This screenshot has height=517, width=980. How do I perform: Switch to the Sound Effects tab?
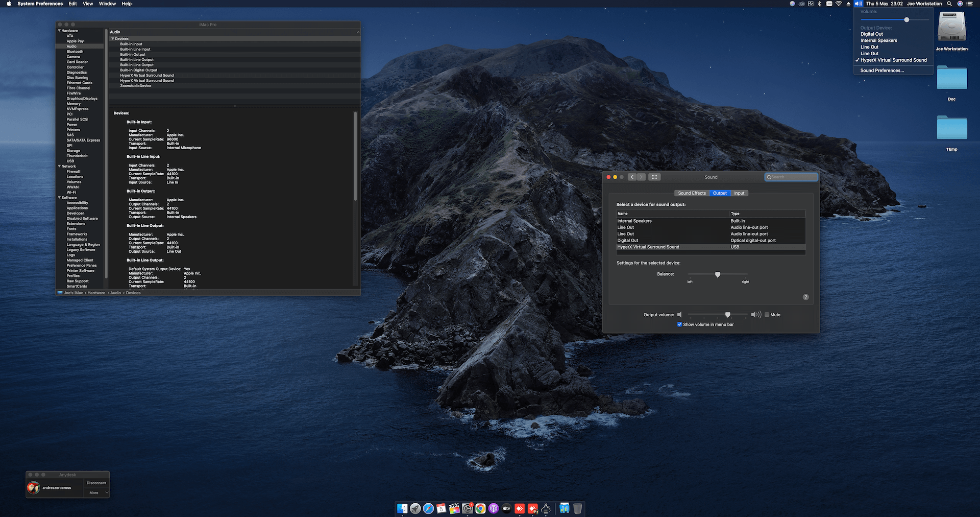pos(692,193)
